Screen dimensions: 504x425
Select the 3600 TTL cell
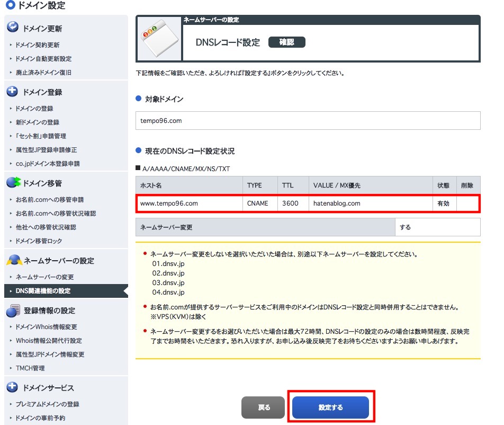point(293,203)
